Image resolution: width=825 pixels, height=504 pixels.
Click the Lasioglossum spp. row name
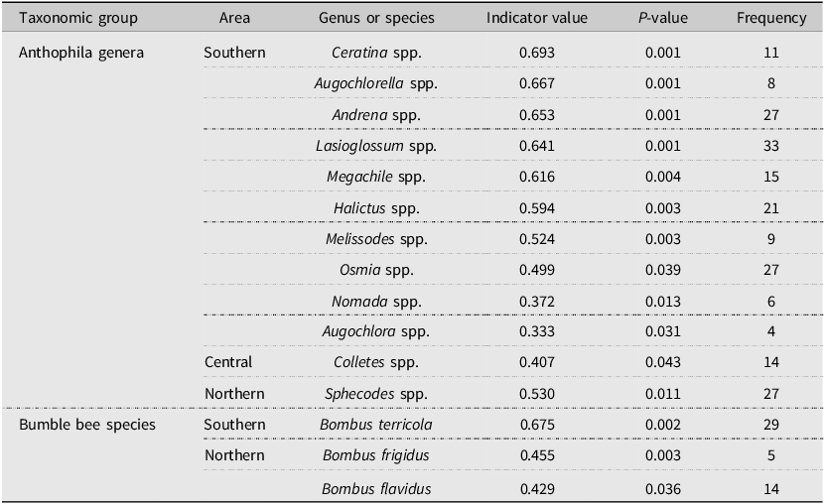point(376,146)
